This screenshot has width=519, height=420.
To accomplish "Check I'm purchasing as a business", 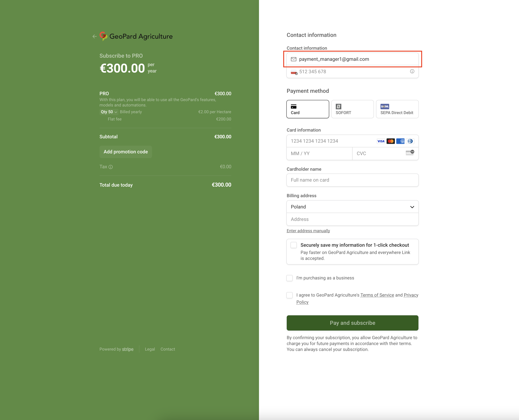I will (x=290, y=278).
